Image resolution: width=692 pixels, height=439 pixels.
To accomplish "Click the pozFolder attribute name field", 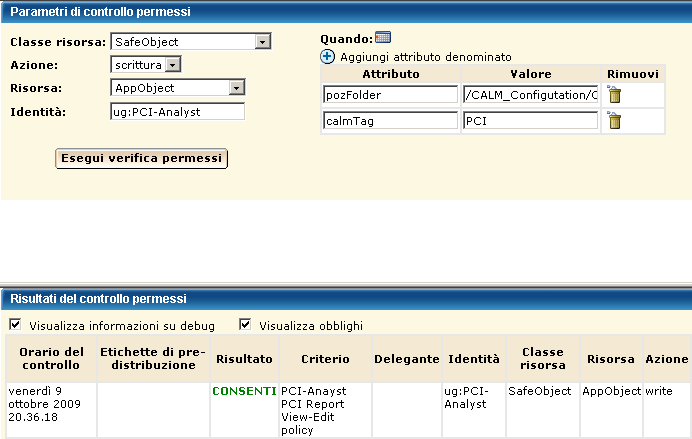I will click(x=390, y=94).
